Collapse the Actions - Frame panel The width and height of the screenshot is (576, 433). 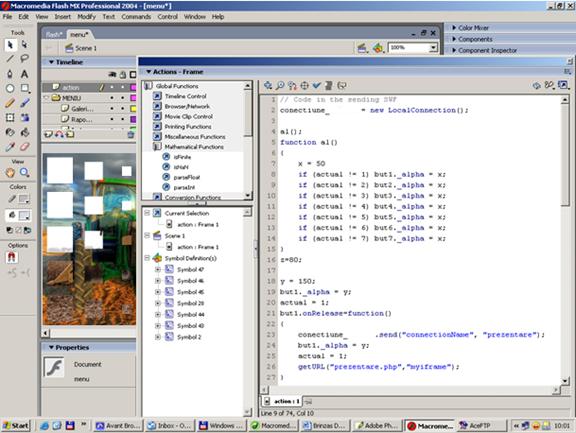pos(149,72)
